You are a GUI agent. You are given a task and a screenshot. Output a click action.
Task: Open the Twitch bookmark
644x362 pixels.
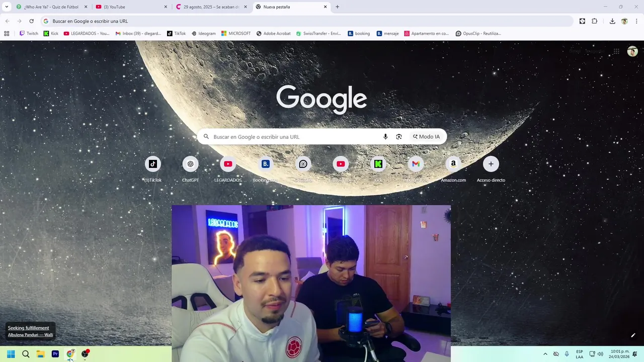[x=29, y=34]
